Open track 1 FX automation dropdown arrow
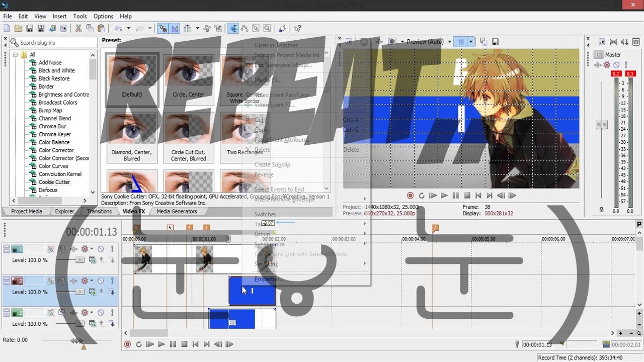This screenshot has width=644, height=362. [x=92, y=249]
